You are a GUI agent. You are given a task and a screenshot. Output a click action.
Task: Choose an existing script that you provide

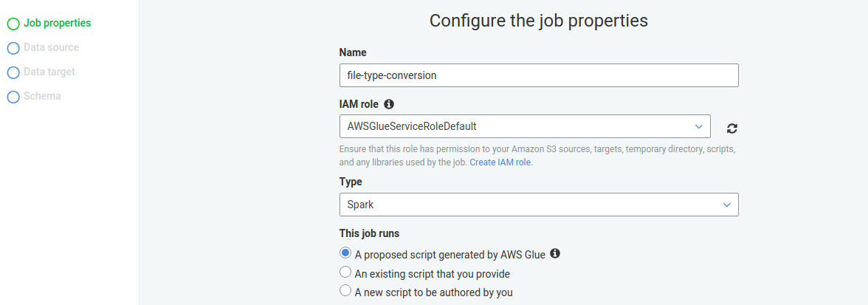(345, 273)
